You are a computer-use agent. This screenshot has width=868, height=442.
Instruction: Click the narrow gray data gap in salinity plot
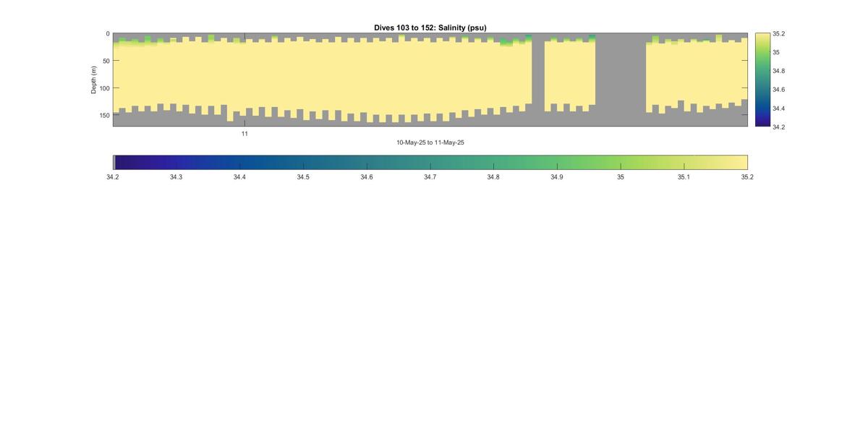538,80
